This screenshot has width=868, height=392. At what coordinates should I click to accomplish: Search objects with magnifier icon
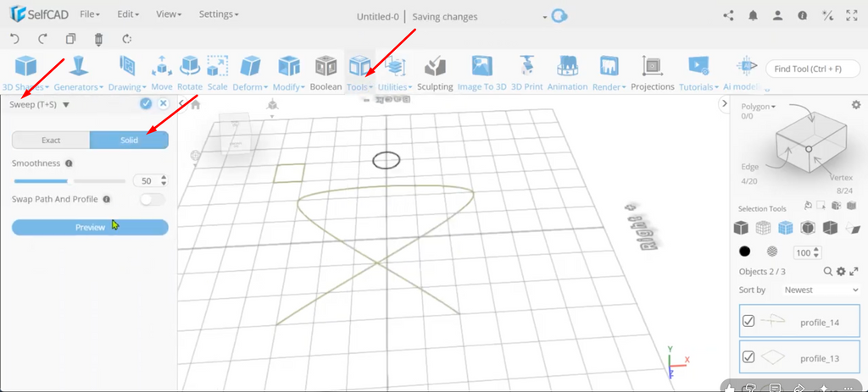[828, 272]
